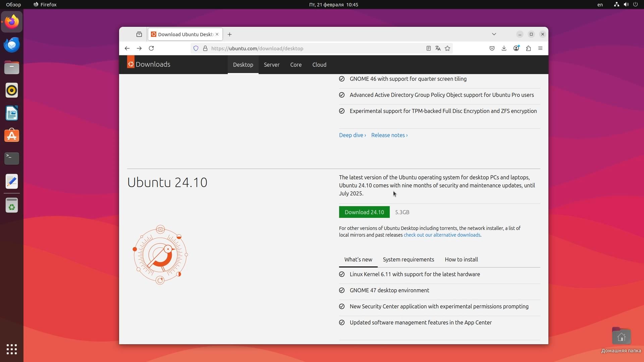The height and width of the screenshot is (362, 644).
Task: Launch Terminal from the dock
Action: [12, 159]
